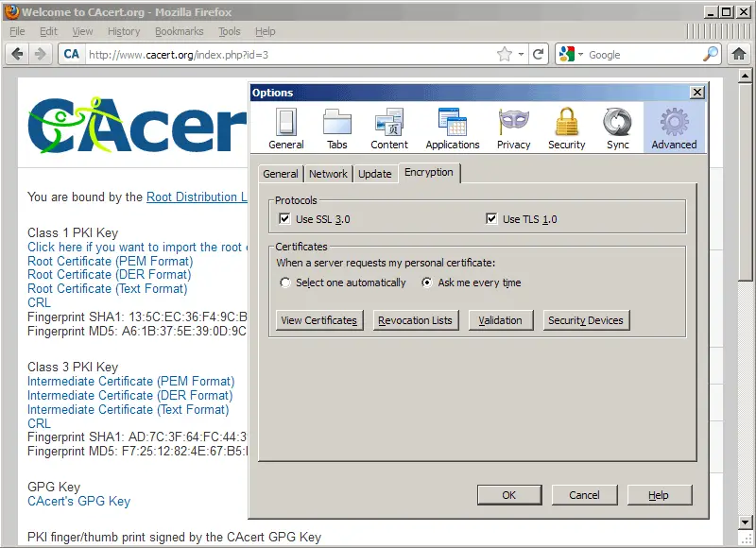
Task: Confirm with the OK button
Action: click(x=509, y=495)
